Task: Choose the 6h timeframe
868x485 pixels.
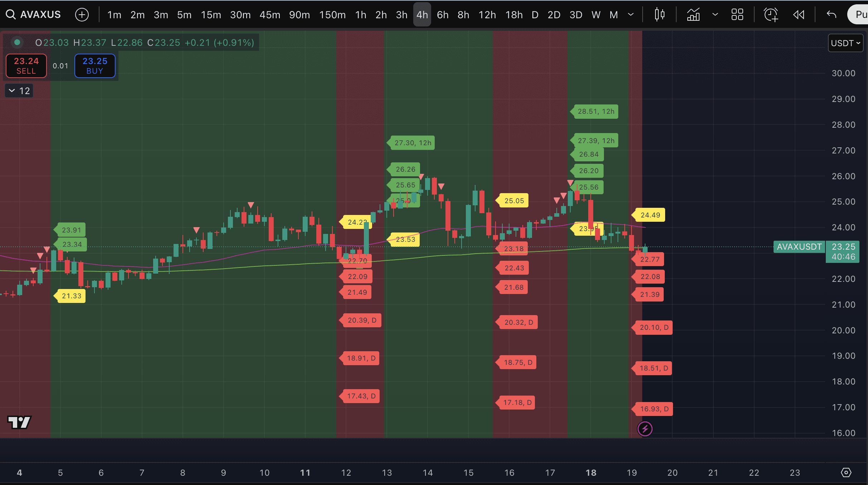Action: [x=443, y=15]
